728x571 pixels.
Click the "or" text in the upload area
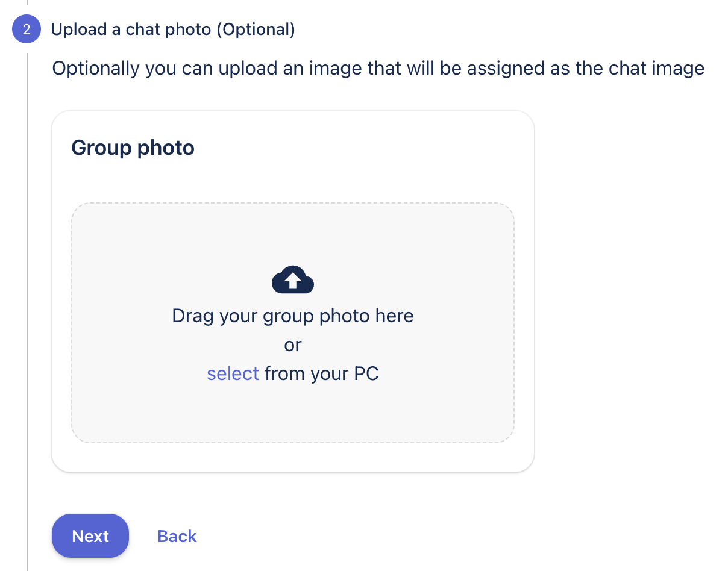pos(293,345)
